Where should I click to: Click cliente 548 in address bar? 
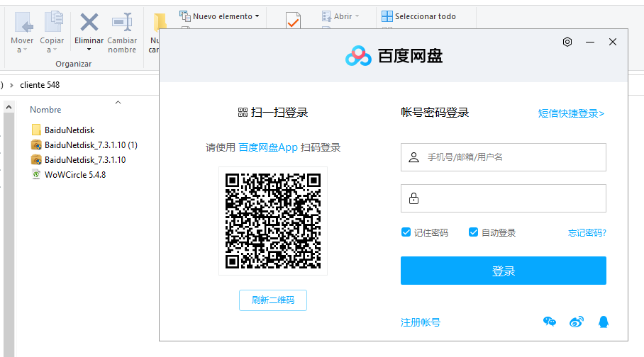pyautogui.click(x=40, y=85)
